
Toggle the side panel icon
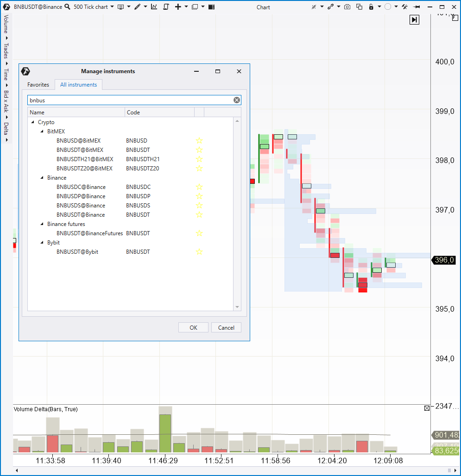click(212, 6)
